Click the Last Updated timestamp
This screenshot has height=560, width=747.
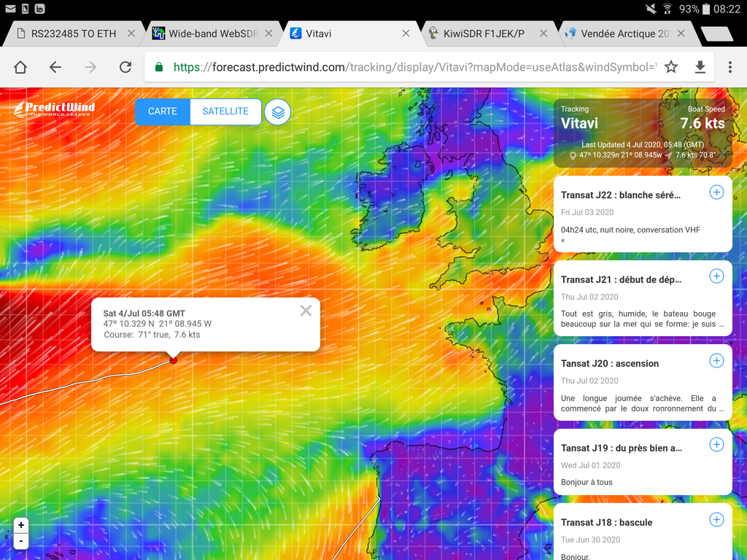tap(643, 145)
